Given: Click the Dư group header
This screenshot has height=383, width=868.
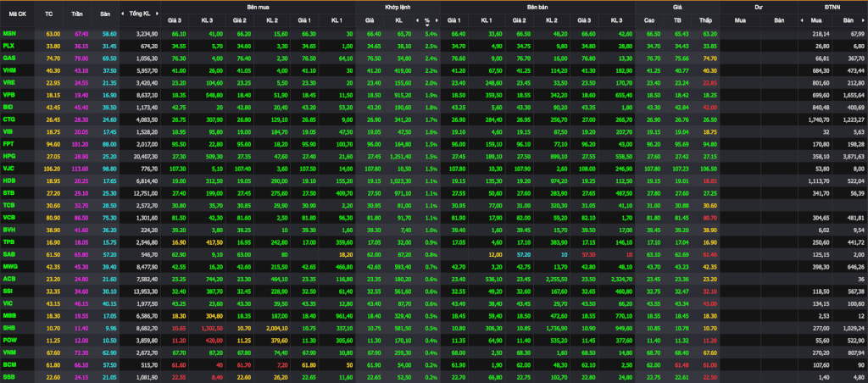Looking at the screenshot, I should coord(758,7).
